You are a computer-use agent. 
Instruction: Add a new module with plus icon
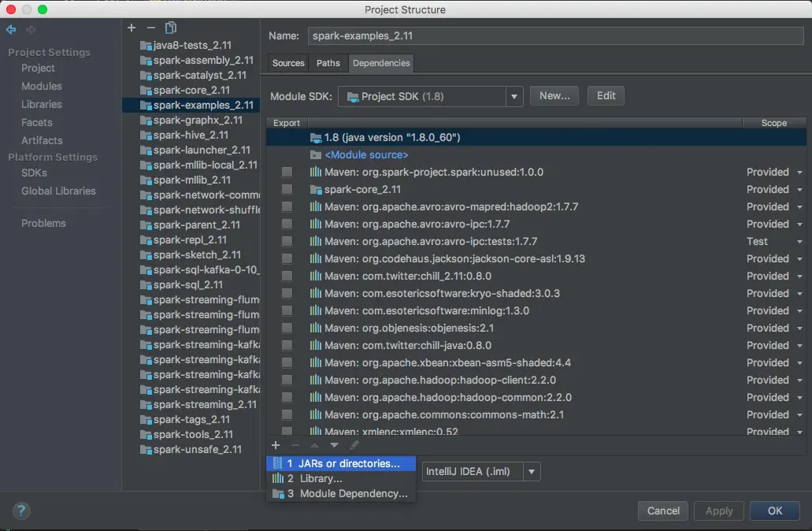tap(132, 28)
